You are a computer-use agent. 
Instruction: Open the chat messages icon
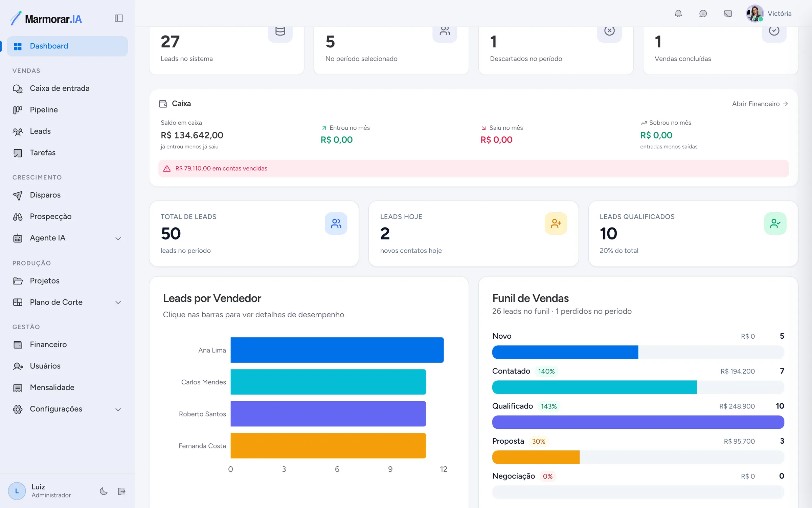[x=703, y=14]
